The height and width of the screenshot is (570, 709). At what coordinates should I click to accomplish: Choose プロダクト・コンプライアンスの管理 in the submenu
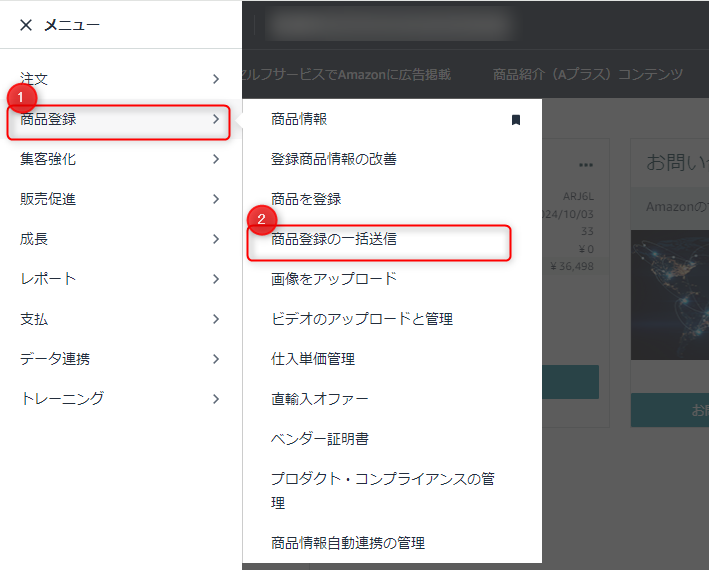[x=383, y=490]
